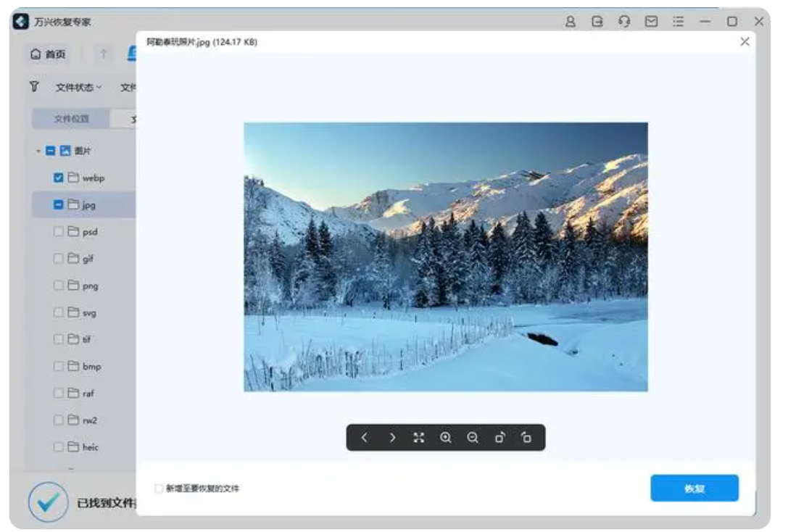Collapse the 图片 tree node

click(38, 151)
